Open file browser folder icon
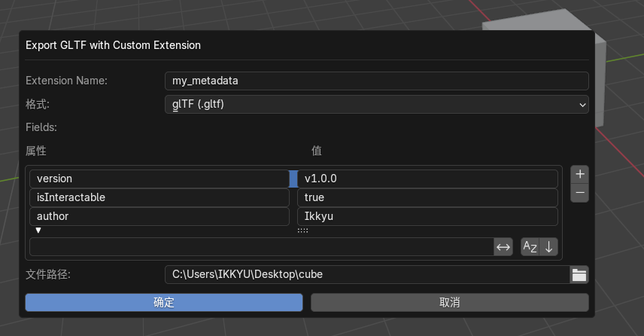The height and width of the screenshot is (336, 644). tap(579, 275)
